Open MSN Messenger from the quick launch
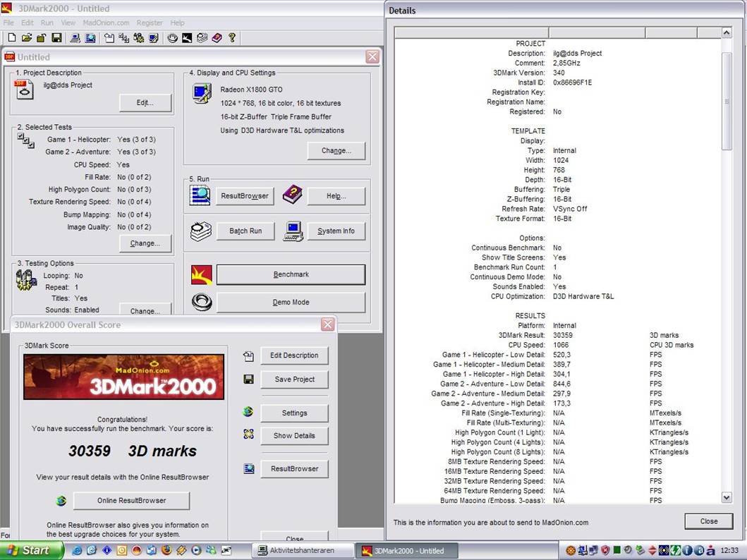This screenshot has width=747, height=560. click(x=211, y=550)
